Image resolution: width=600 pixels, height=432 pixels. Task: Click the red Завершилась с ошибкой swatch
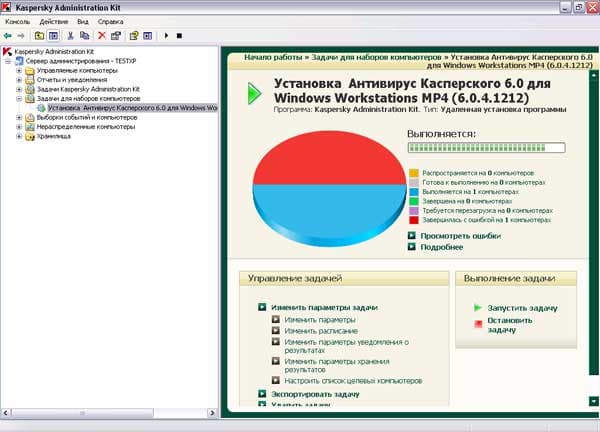click(414, 220)
